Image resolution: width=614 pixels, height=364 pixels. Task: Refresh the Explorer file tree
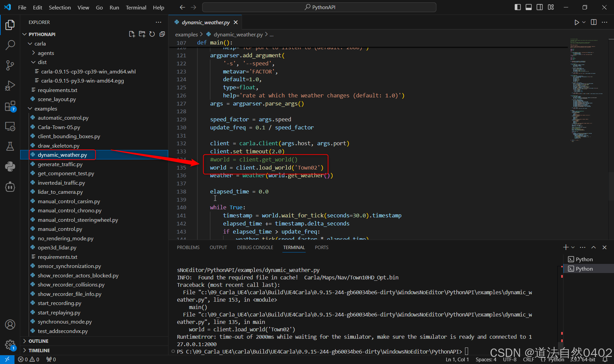click(152, 34)
